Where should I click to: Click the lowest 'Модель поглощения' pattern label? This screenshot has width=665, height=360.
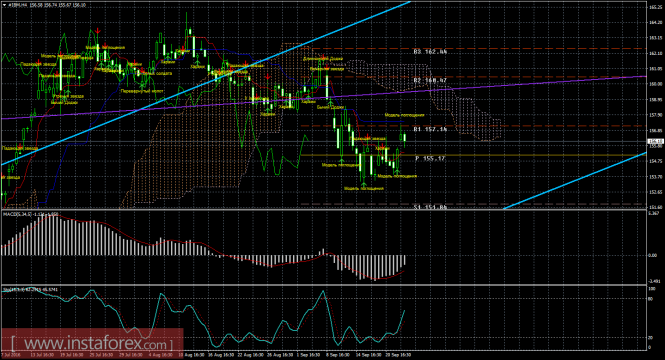point(364,188)
